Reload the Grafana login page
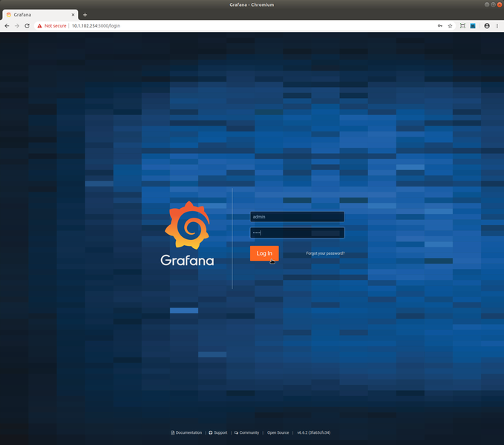The height and width of the screenshot is (445, 504). 27,26
